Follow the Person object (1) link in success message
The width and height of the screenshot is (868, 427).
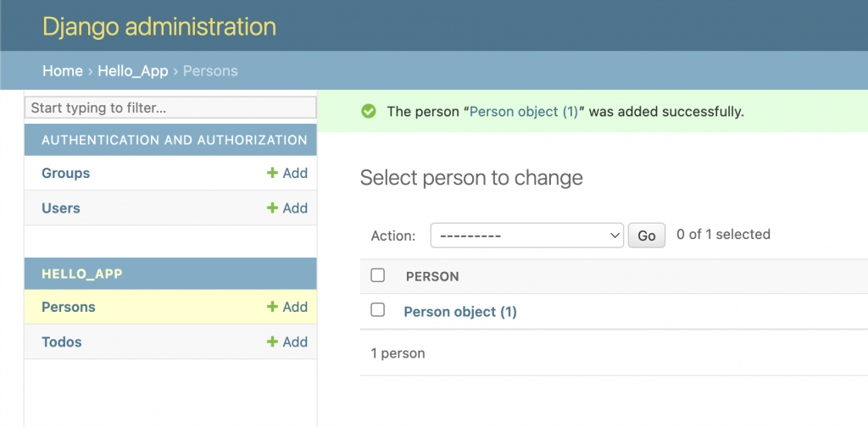[x=524, y=111]
